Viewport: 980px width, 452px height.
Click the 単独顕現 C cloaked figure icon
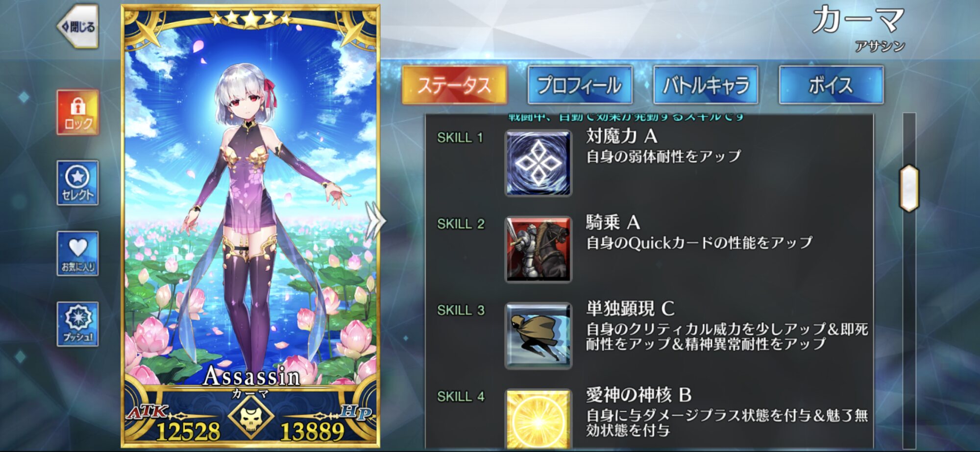click(x=539, y=335)
